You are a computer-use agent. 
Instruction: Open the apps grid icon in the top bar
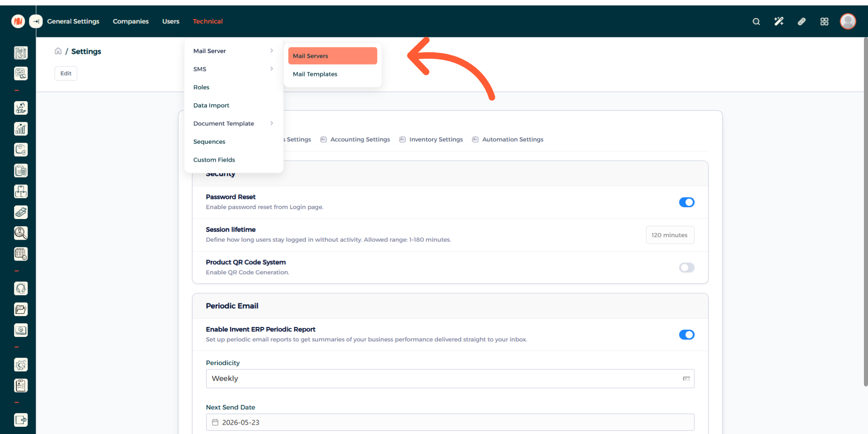pyautogui.click(x=824, y=22)
